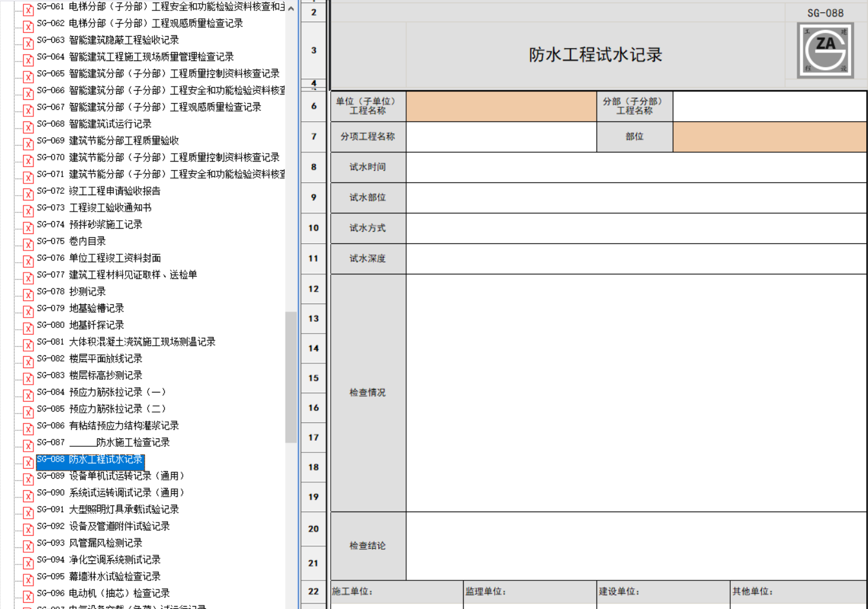Click the red X icon for SG-075
The width and height of the screenshot is (868, 609).
(x=28, y=244)
